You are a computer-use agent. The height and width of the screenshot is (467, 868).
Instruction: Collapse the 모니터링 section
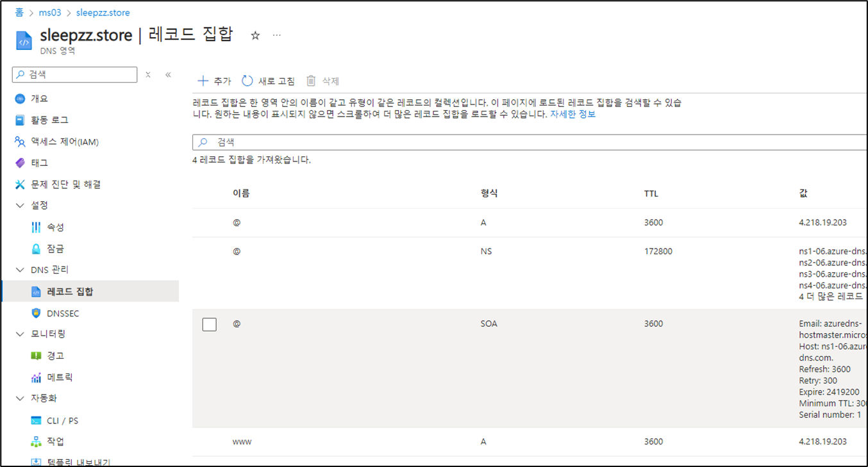[x=20, y=334]
